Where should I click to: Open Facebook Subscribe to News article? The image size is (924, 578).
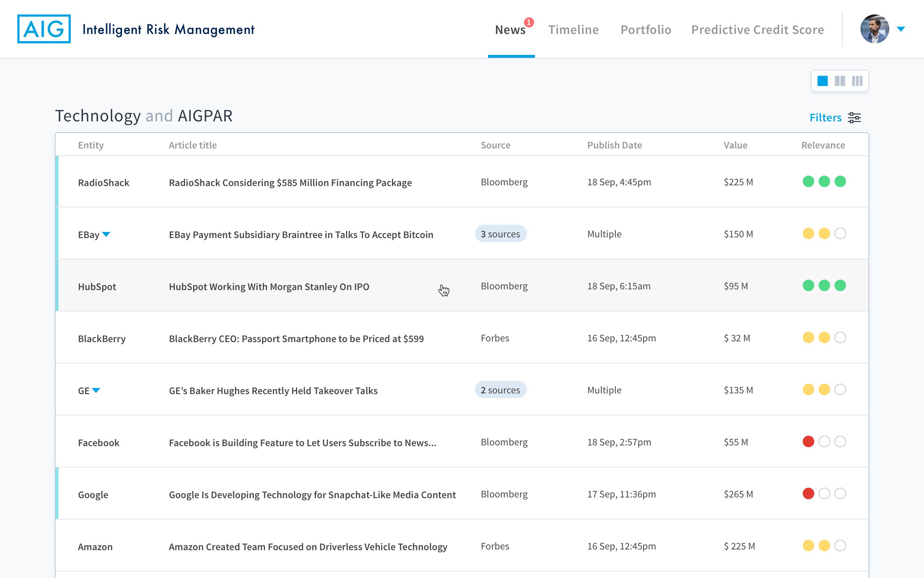pos(302,443)
